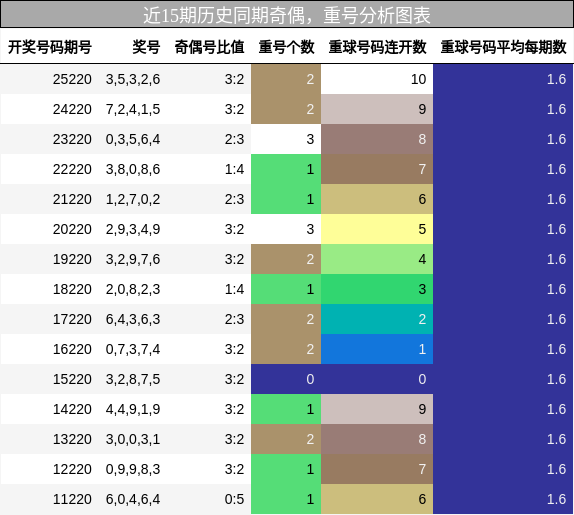The width and height of the screenshot is (574, 515).
Task: Click the 1.6 average in row 25220
Action: (503, 79)
